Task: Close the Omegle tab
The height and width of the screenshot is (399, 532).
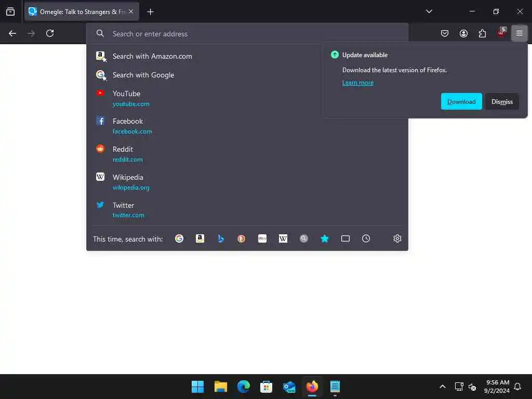Action: click(131, 11)
